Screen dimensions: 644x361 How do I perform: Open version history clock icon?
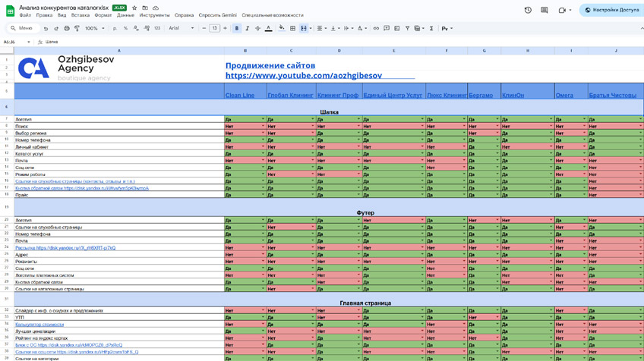[x=528, y=10]
